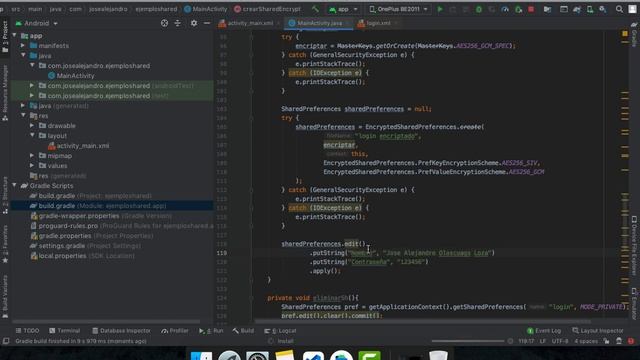Image resolution: width=640 pixels, height=360 pixels.
Task: Hide the Project panel with minus icon
Action: 207,23
